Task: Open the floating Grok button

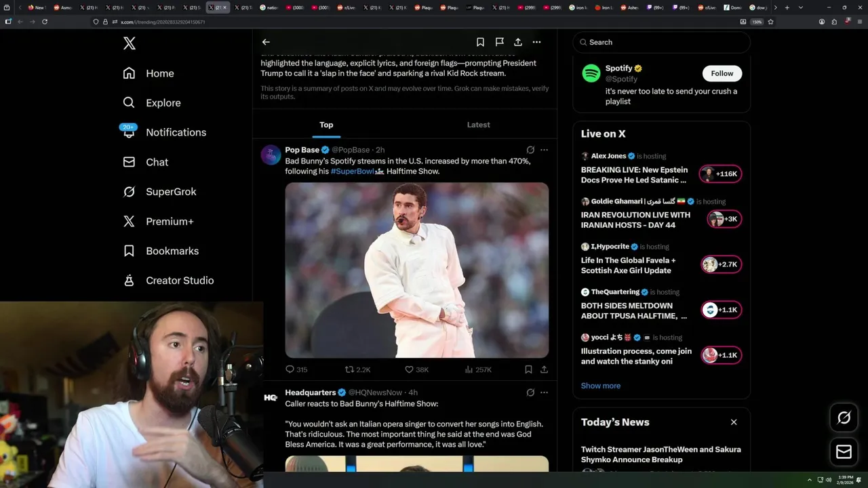Action: pos(844,418)
